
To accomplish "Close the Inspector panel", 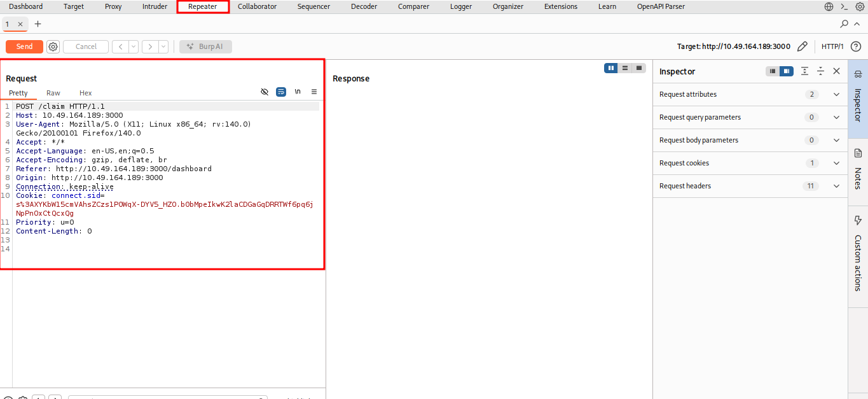I will coord(837,71).
